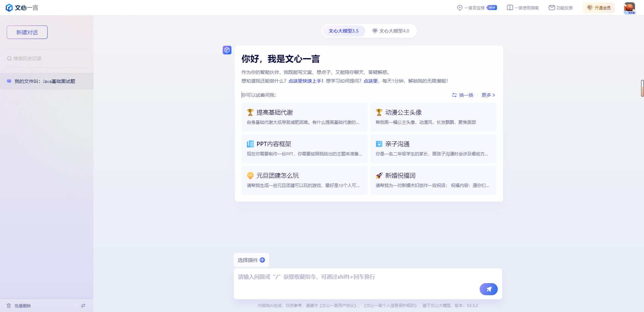Click description 请帮我生成一些元旦团建可以玩的游戏
This screenshot has height=312, width=644.
click(303, 185)
